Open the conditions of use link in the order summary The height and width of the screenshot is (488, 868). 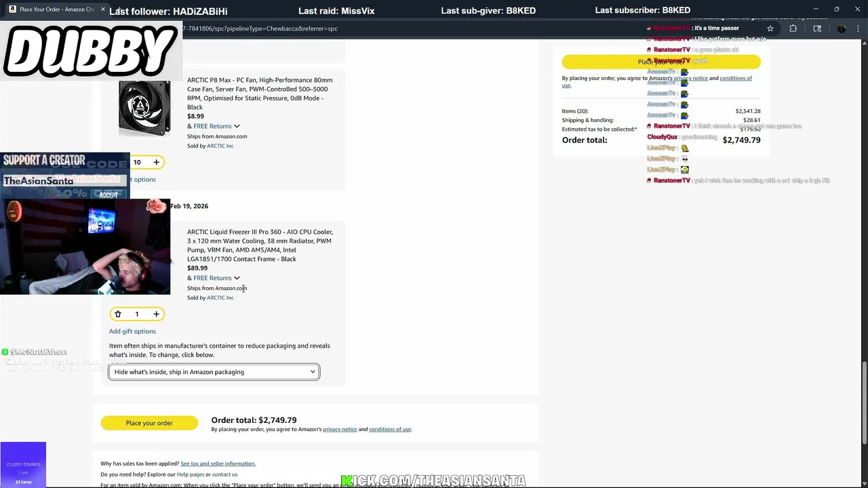tap(736, 78)
